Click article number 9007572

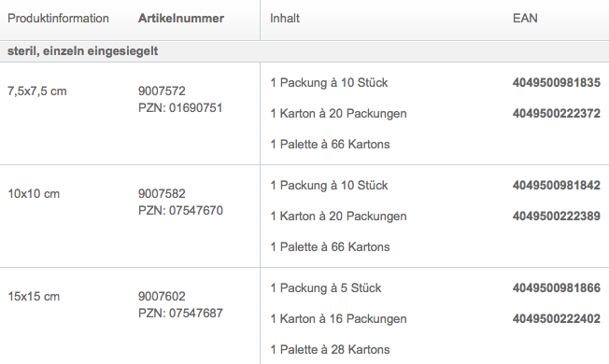[162, 91]
